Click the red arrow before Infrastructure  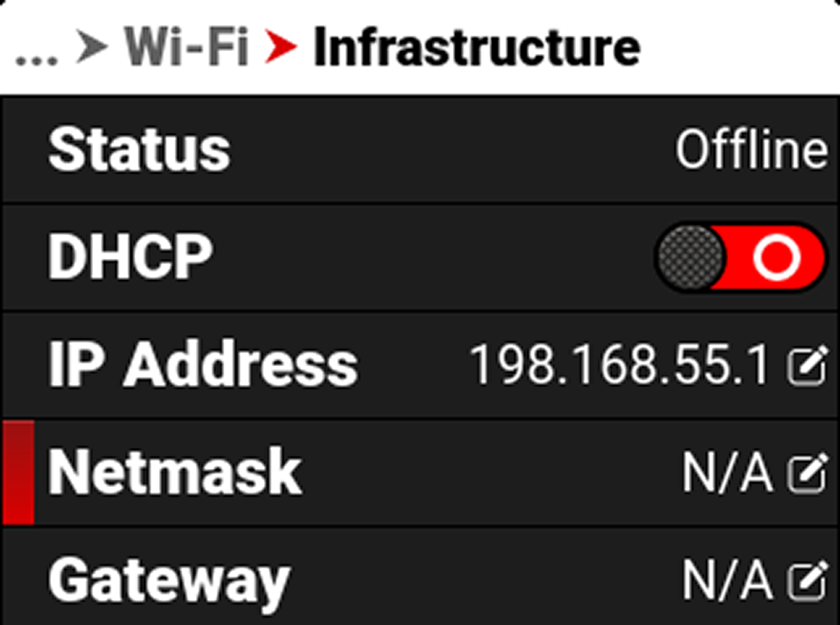point(281,48)
